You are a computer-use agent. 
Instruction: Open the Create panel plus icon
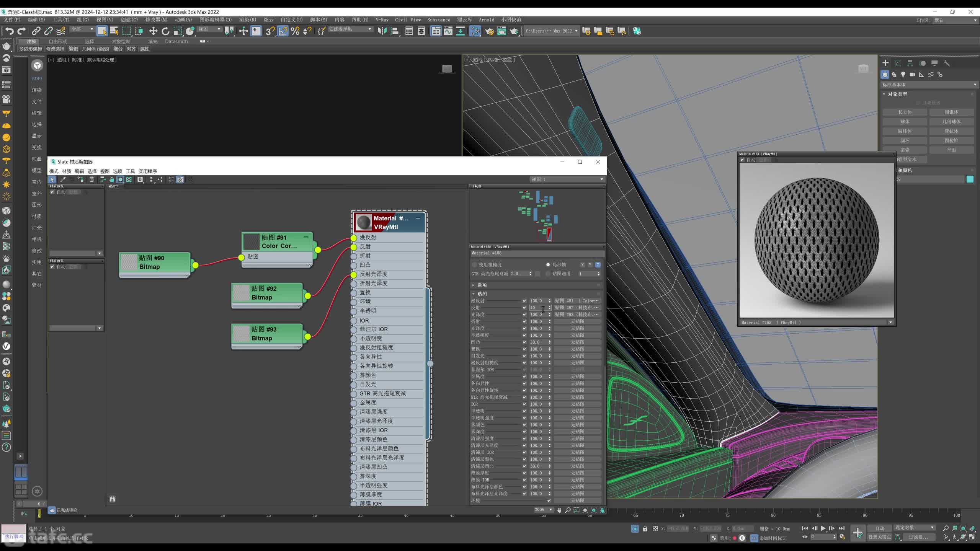885,63
